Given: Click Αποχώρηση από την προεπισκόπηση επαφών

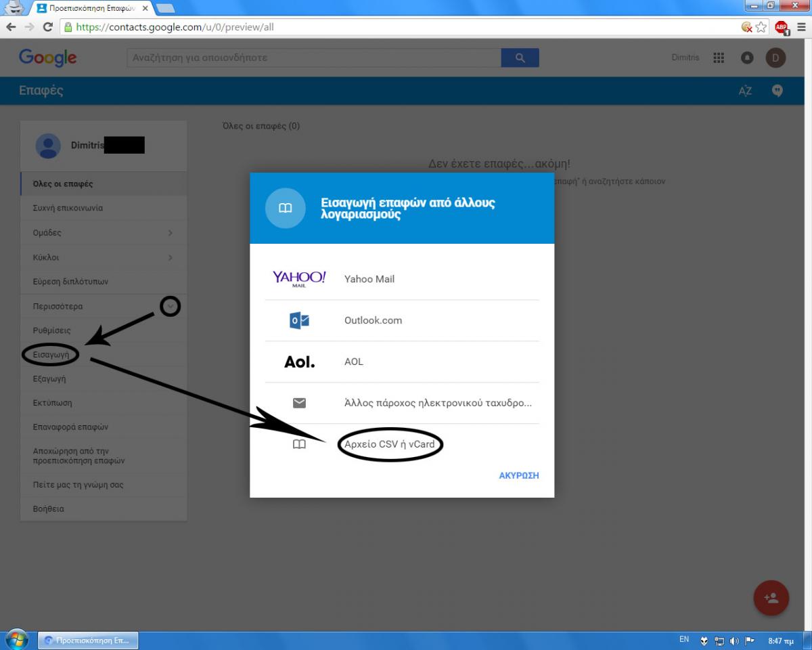Looking at the screenshot, I should click(x=104, y=456).
